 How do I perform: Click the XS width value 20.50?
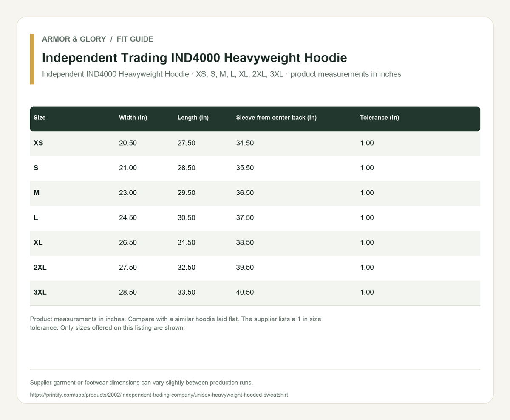pos(128,143)
